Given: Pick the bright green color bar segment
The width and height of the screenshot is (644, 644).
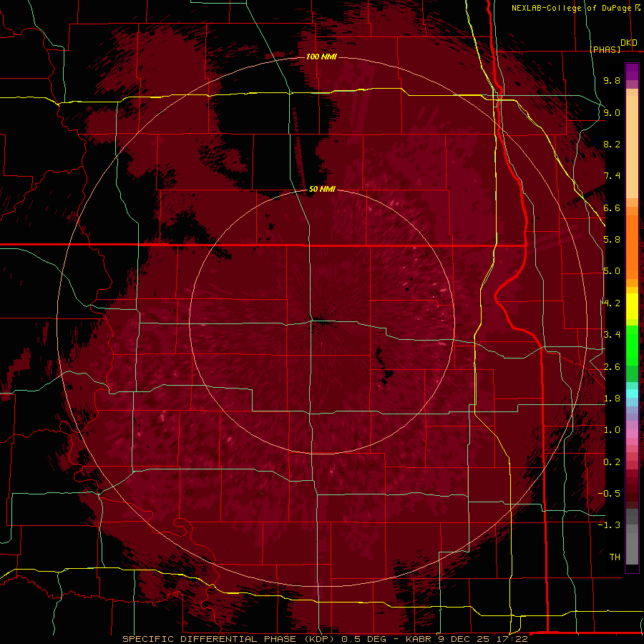Looking at the screenshot, I should click(x=632, y=346).
